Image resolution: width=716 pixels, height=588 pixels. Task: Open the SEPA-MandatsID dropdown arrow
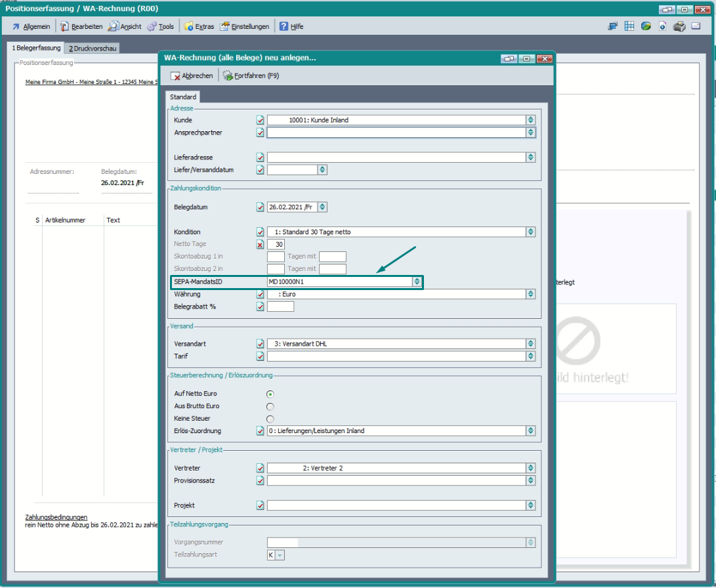click(x=416, y=282)
